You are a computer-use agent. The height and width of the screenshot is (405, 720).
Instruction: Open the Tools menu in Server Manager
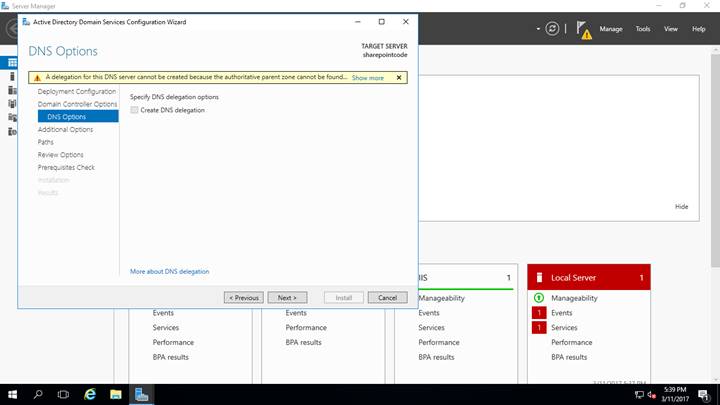pos(643,29)
